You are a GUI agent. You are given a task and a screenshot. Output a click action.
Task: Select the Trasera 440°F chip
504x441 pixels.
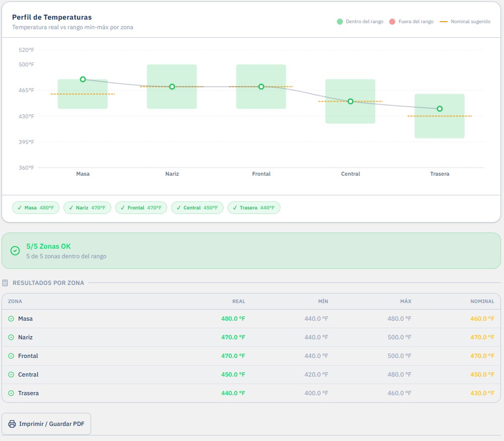[254, 207]
